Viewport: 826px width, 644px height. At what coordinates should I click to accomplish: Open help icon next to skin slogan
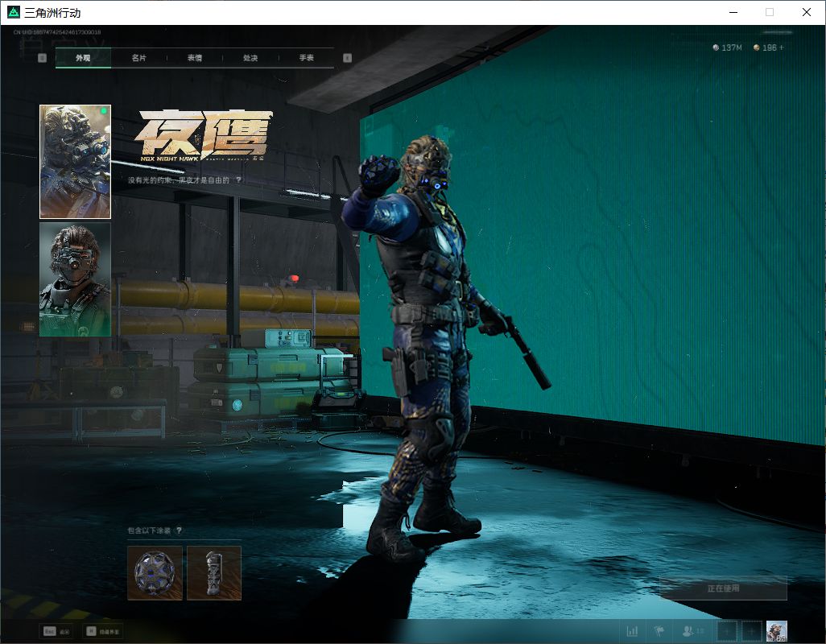238,180
